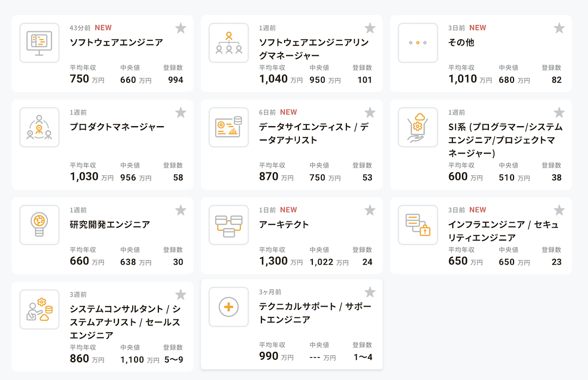Star the アーキテクト job card
Screen dimensions: 588x380
[x=370, y=210]
